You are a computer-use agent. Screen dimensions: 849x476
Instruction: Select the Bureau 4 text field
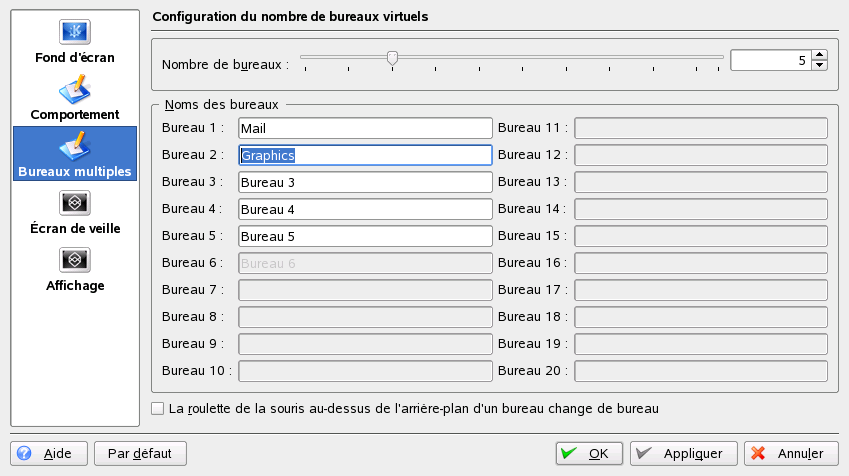tap(365, 209)
